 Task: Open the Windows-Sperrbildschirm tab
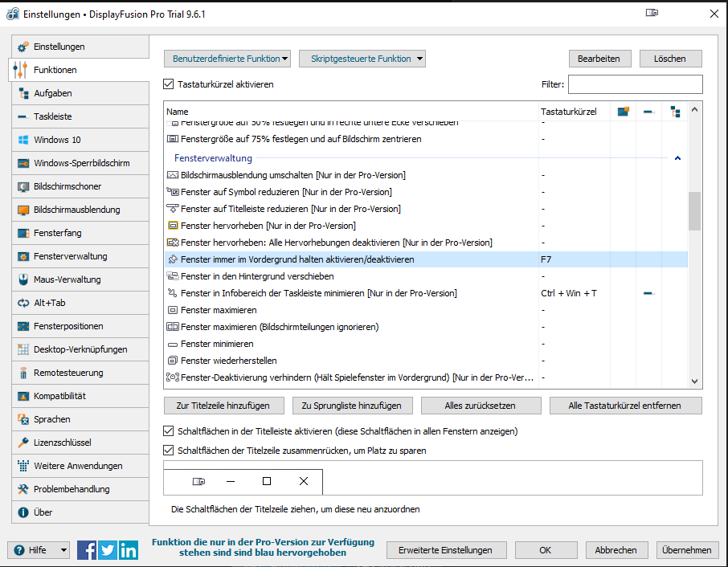tap(80, 163)
